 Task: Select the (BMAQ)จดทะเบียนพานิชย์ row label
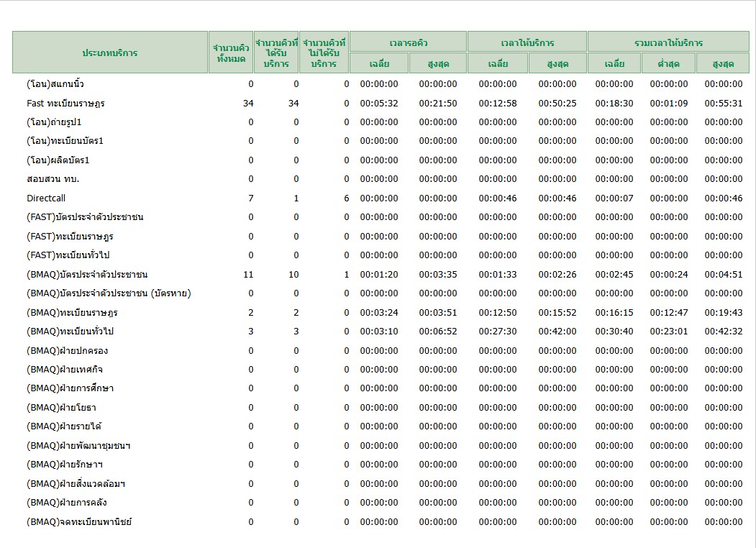pos(79,521)
